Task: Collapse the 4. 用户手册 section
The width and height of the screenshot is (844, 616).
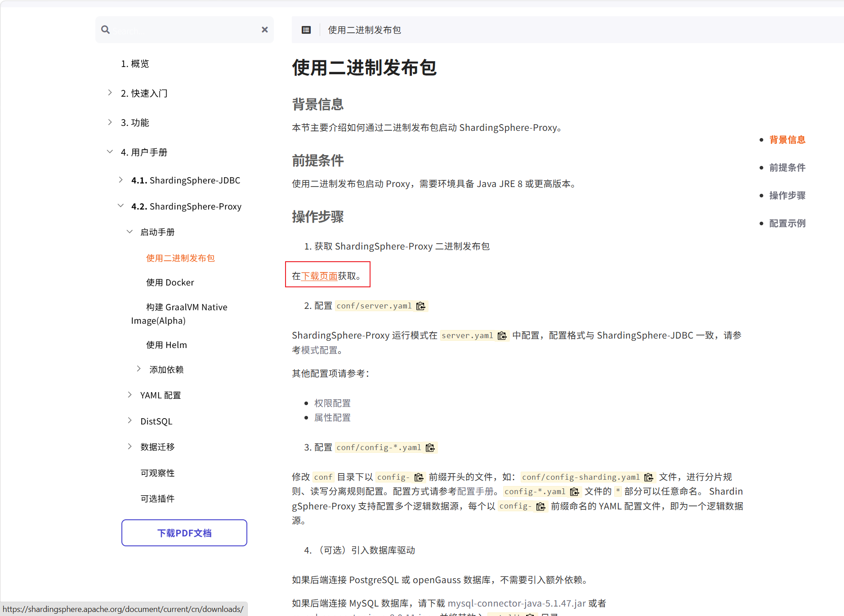Action: [110, 152]
